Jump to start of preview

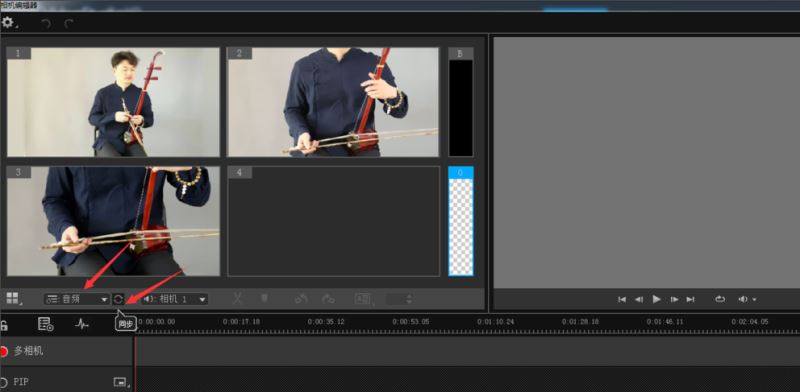click(x=622, y=299)
